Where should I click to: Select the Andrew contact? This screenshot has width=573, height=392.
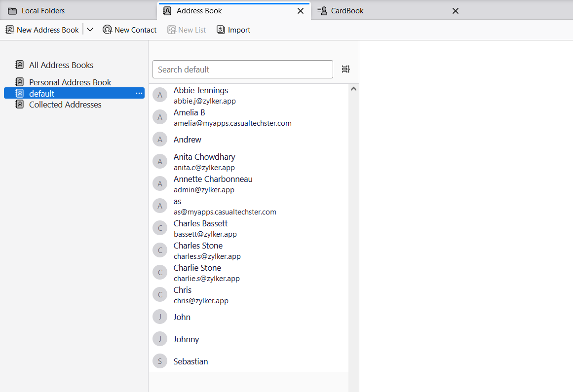click(248, 140)
